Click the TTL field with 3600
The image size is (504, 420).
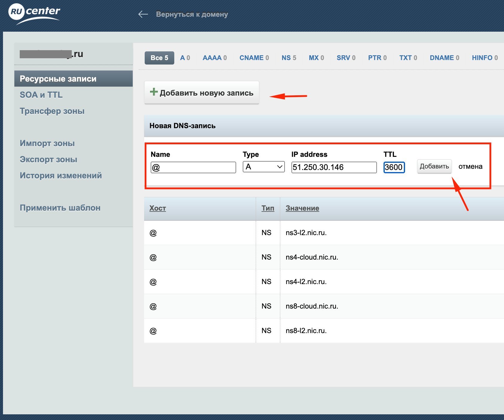tap(394, 167)
